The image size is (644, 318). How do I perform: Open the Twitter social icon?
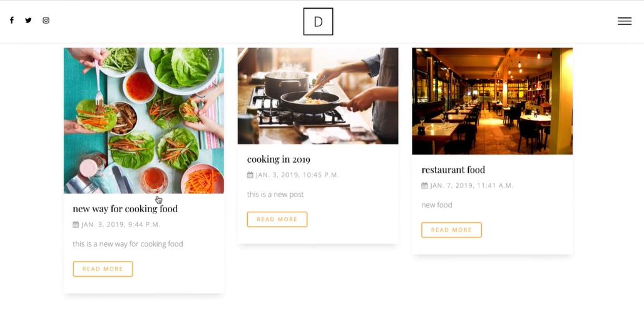28,20
